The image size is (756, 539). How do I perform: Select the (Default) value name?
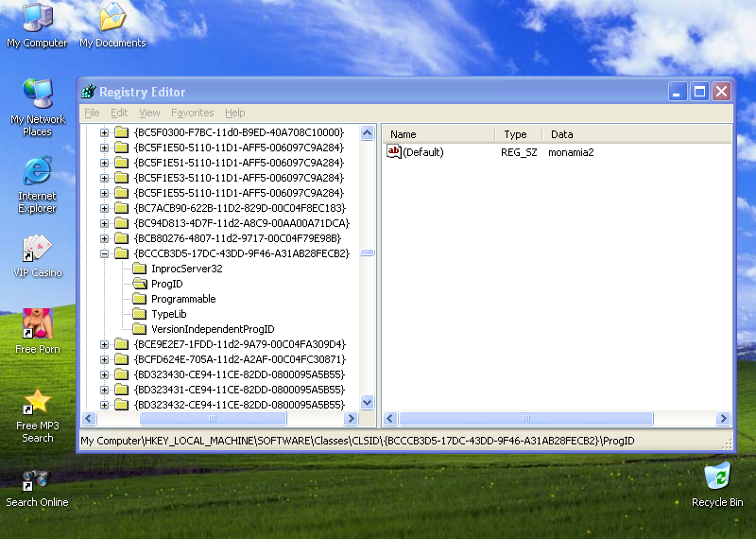coord(422,152)
